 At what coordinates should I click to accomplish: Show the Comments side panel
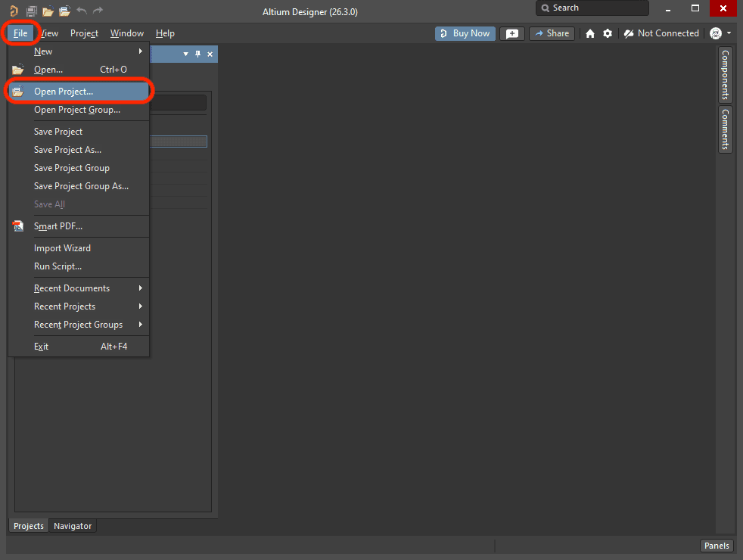(725, 129)
